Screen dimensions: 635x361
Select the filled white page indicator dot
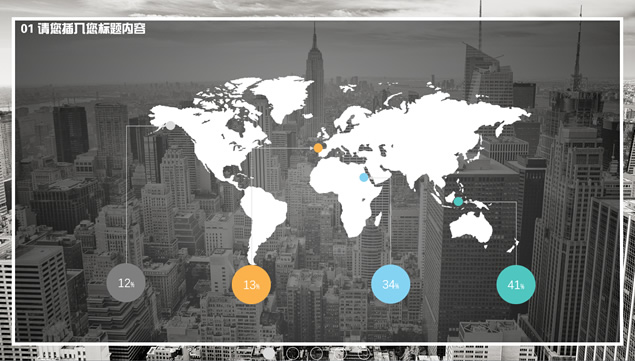coord(269,353)
